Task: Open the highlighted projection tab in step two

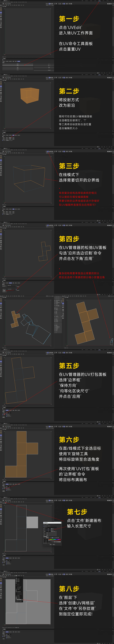Action: tap(13, 135)
